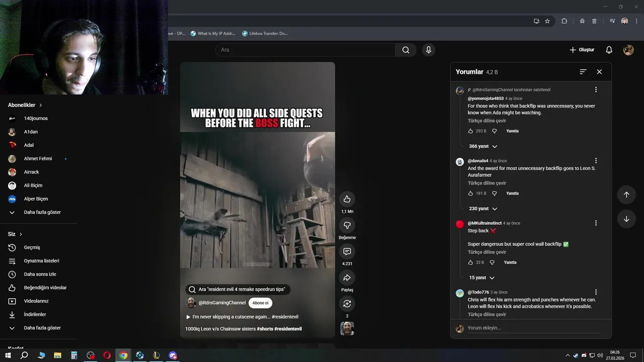The image size is (644, 362).
Task: Subscribe with the Abone ol button
Action: coord(260,303)
